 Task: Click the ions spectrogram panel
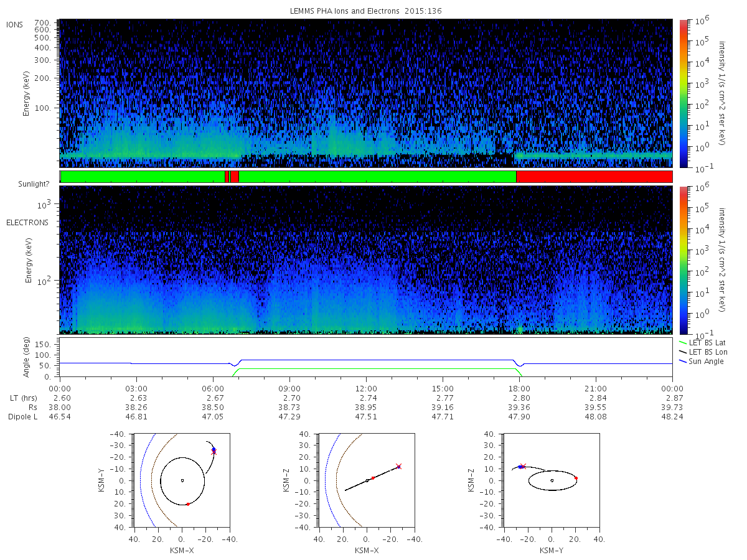366,93
